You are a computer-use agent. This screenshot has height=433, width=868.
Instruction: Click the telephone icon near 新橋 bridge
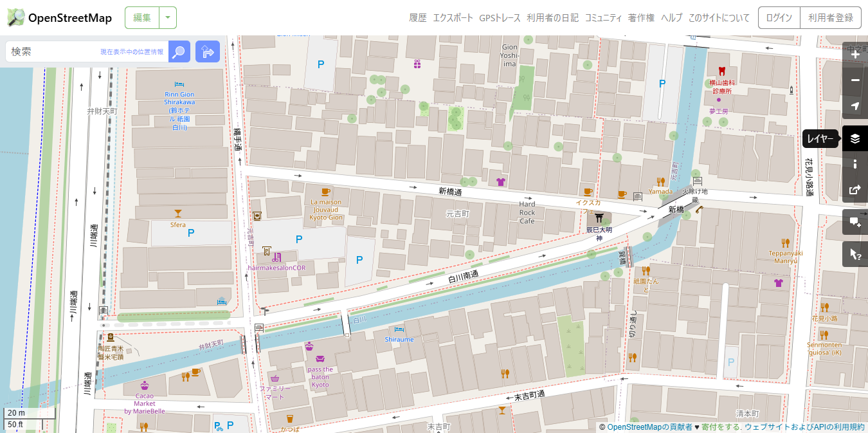[699, 208]
